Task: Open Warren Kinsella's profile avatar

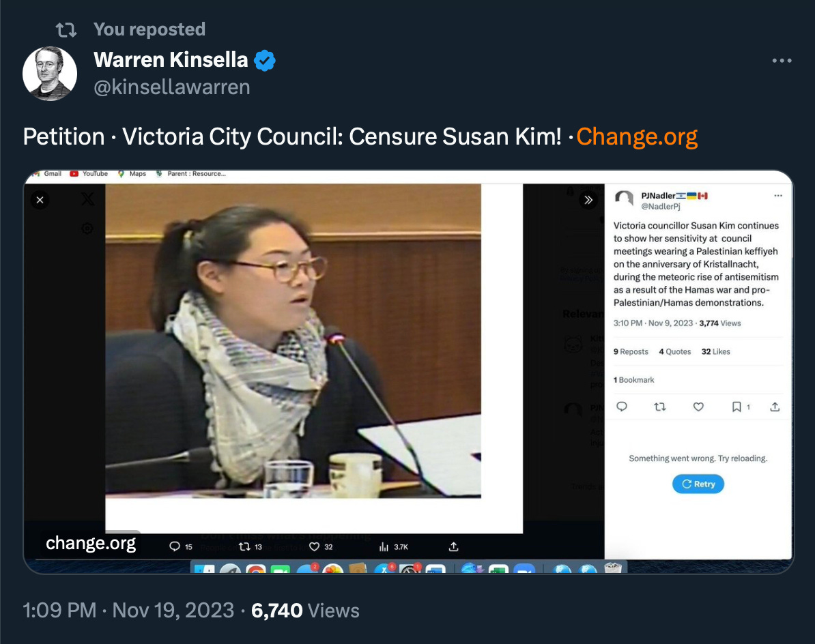Action: [x=50, y=73]
